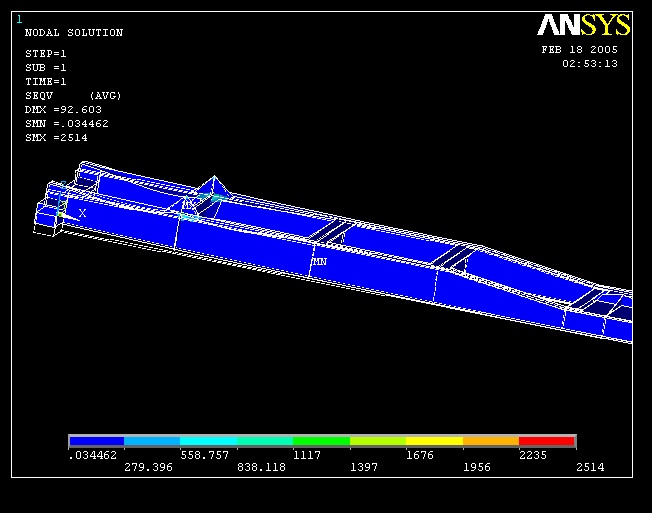Choose the cyan legend color band

(209, 441)
